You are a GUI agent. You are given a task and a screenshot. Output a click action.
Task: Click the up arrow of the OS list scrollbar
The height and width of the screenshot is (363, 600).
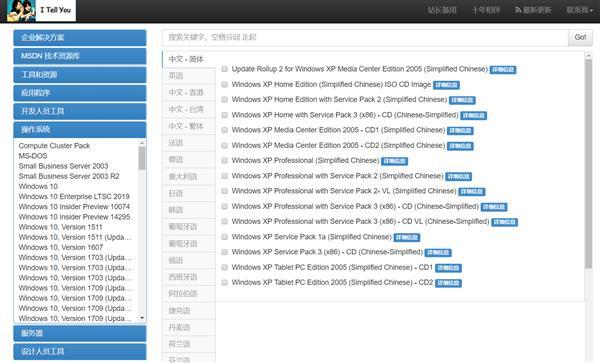pyautogui.click(x=142, y=143)
